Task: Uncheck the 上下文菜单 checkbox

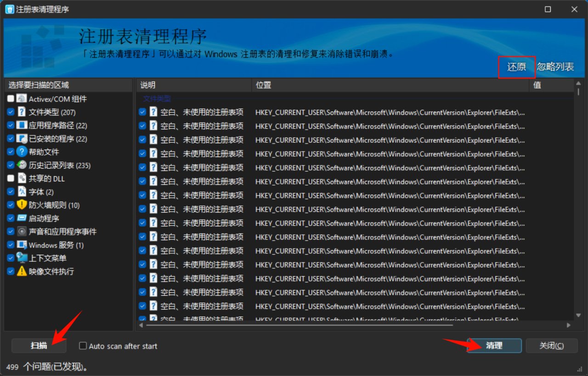Action: (11, 258)
